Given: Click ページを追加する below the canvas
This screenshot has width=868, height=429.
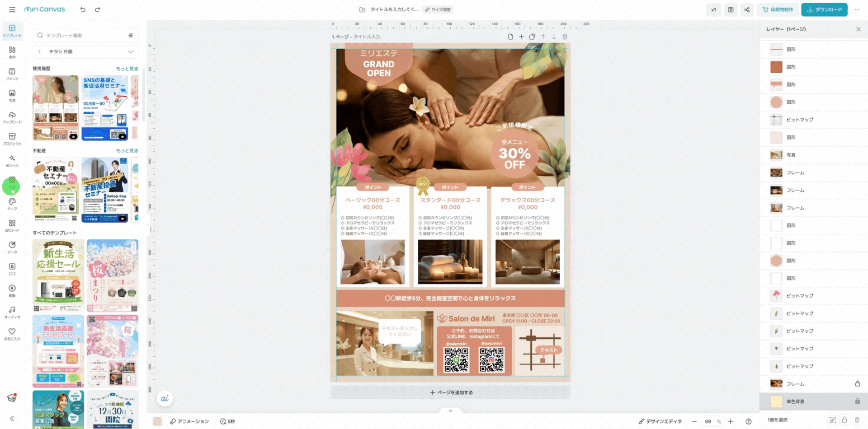Looking at the screenshot, I should (x=450, y=392).
